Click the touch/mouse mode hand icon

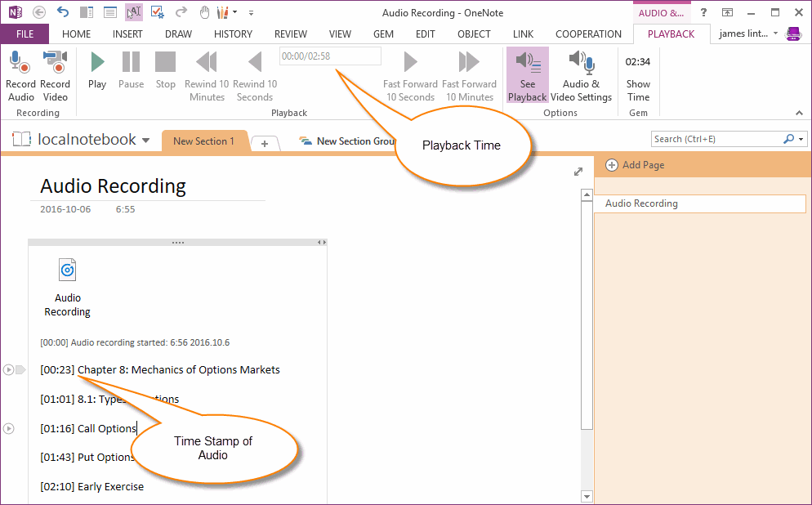(x=204, y=12)
